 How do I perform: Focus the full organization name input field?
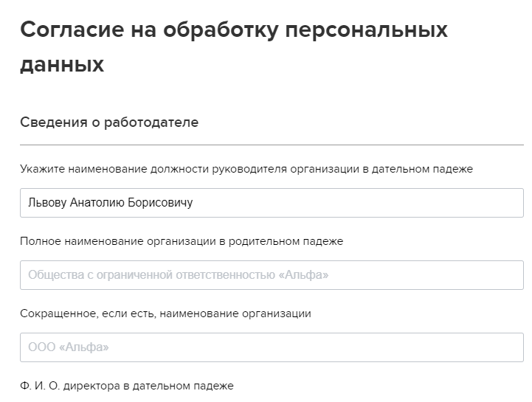272,275
